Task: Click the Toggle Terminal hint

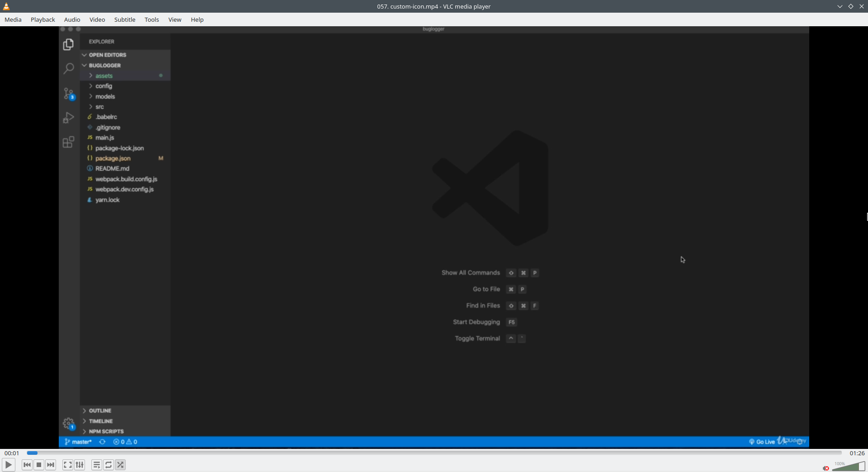Action: tap(477, 339)
